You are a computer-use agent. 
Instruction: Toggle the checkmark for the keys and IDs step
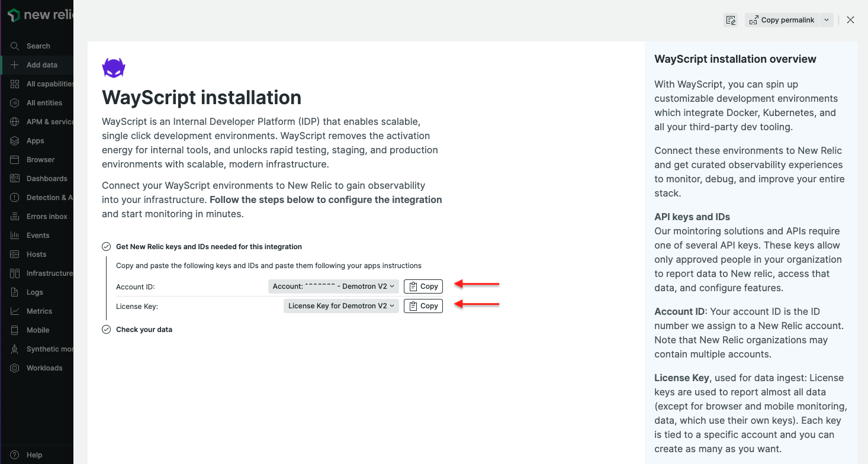coord(106,246)
